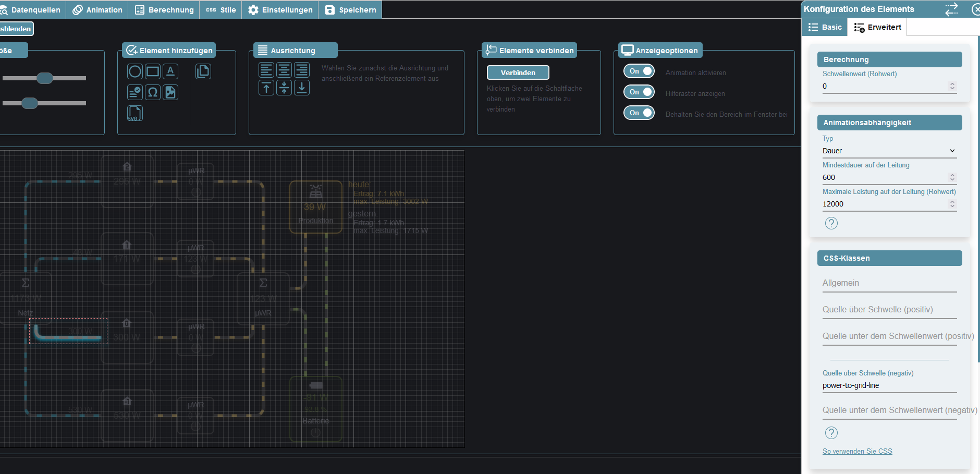Add a rectangle element
The image size is (980, 474).
(x=153, y=71)
